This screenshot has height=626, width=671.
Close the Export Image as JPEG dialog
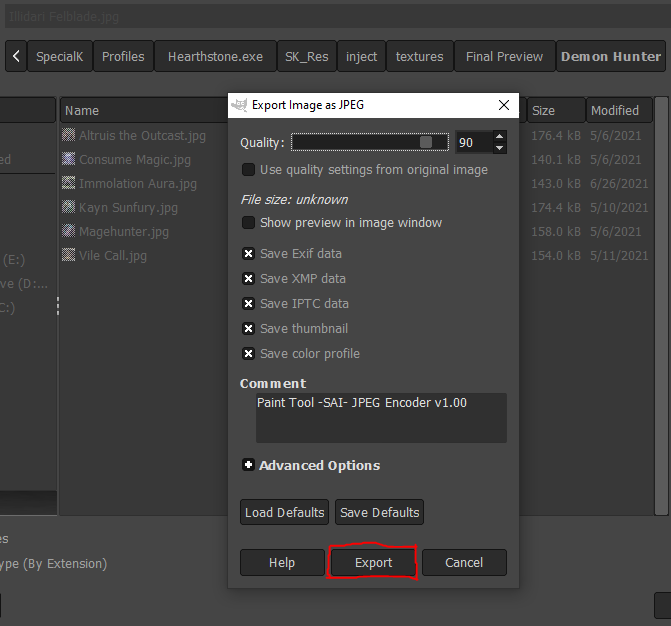point(504,104)
